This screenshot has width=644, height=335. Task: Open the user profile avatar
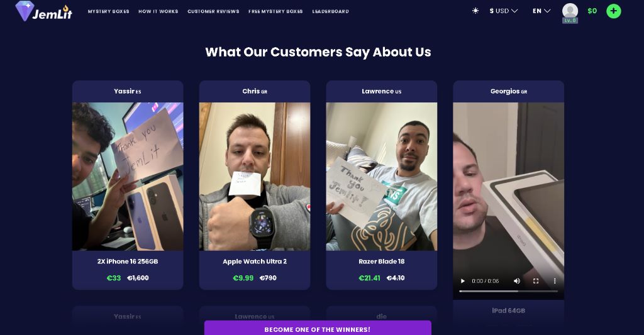(x=570, y=11)
